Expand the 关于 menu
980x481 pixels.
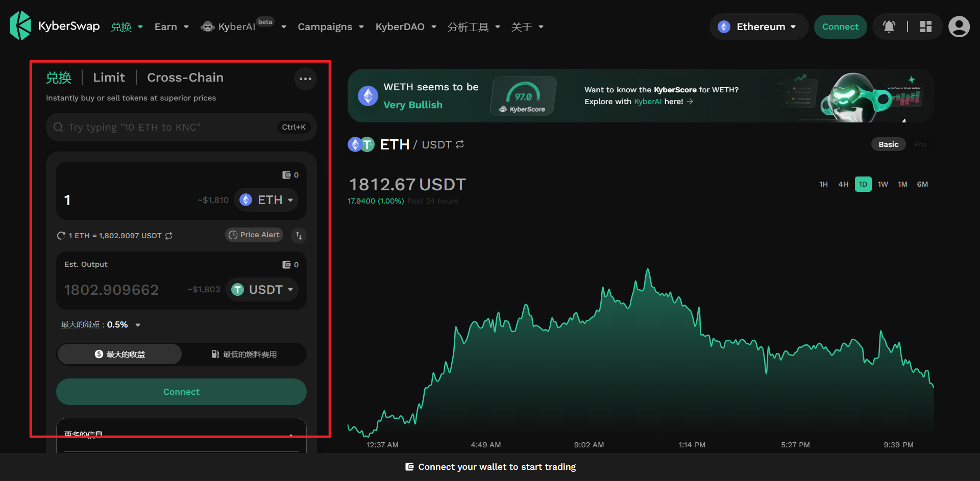(527, 27)
